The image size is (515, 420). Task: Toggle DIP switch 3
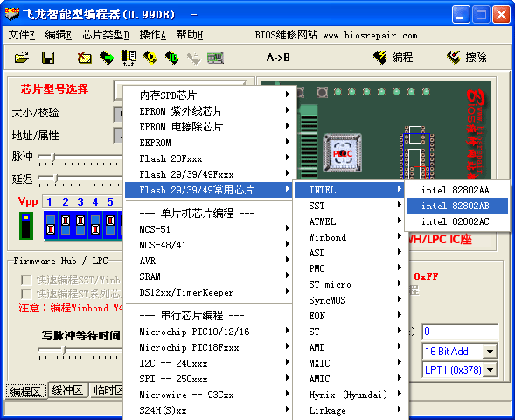click(x=80, y=225)
